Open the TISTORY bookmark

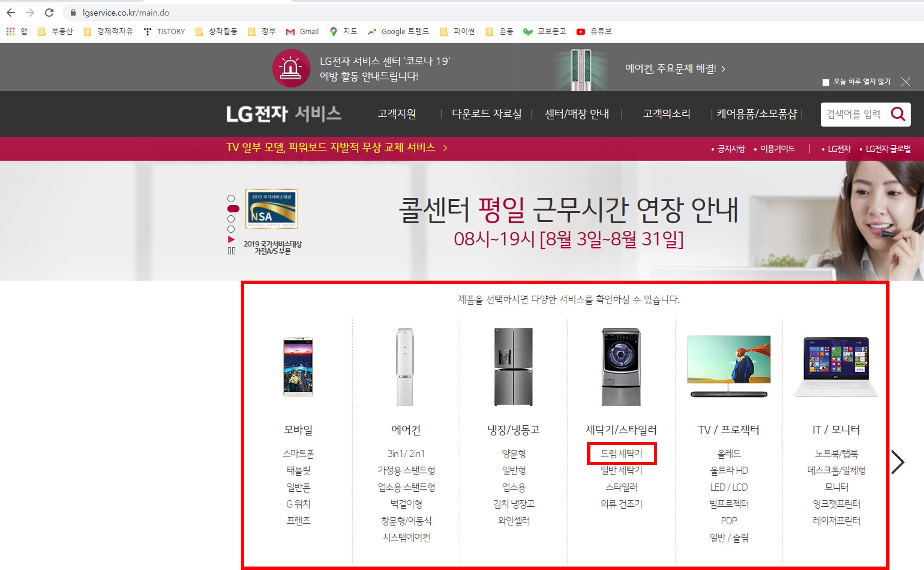164,31
